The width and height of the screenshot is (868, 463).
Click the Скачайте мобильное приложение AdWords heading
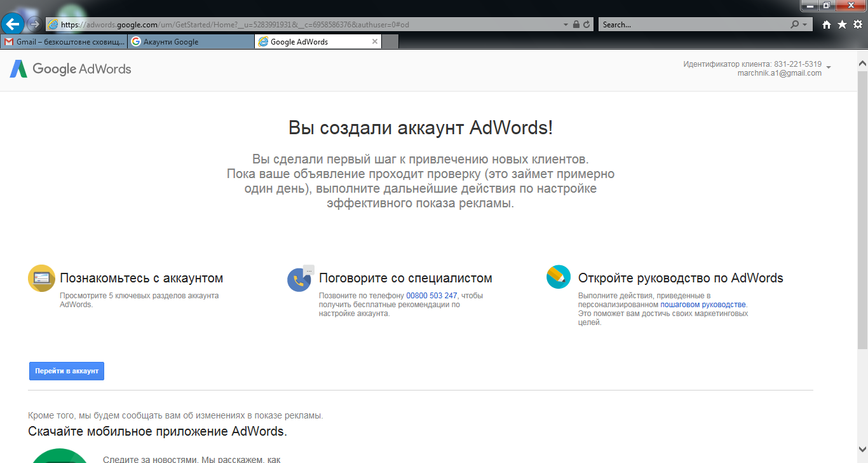click(x=158, y=431)
